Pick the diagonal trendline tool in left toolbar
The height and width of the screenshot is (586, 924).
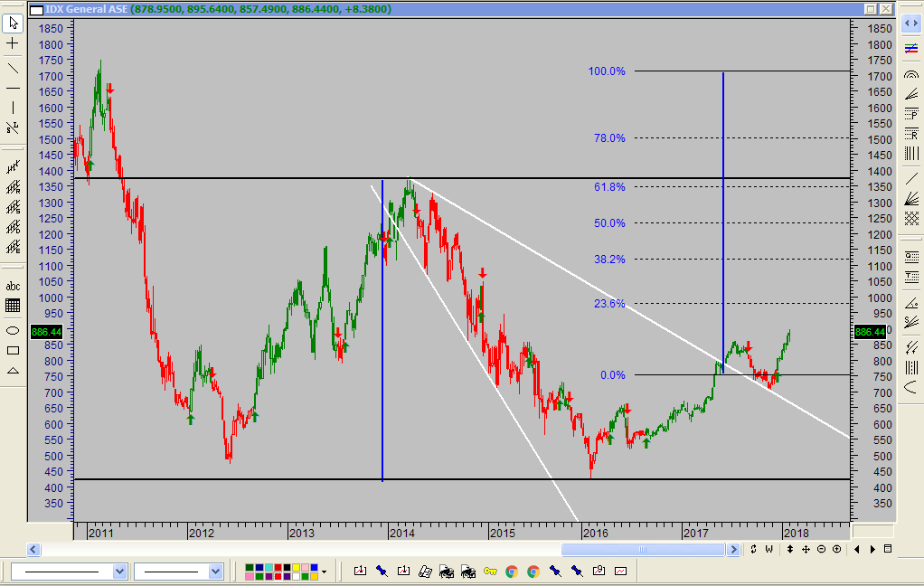point(13,69)
